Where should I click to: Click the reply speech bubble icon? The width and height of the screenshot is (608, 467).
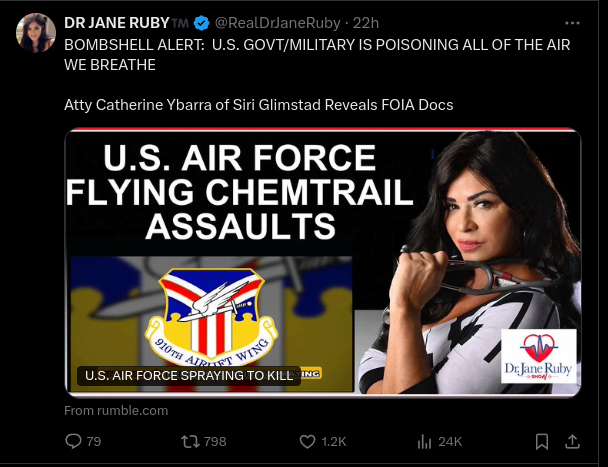click(73, 441)
